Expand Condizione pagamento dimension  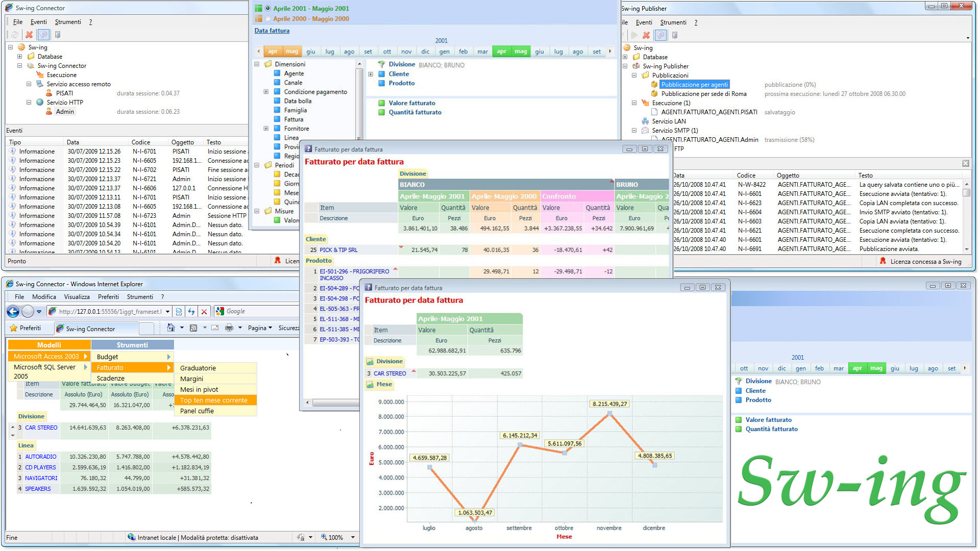pos(266,92)
